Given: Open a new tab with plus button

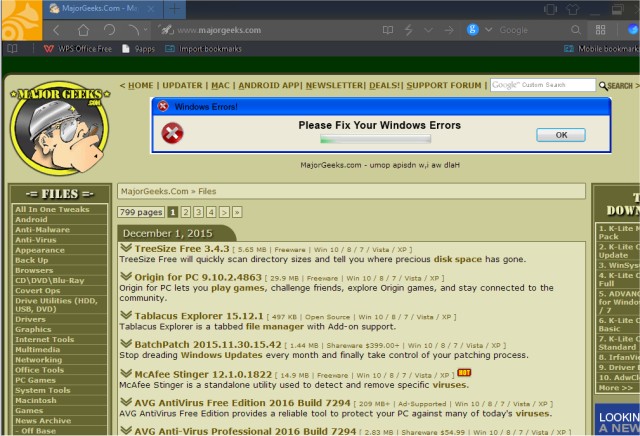Looking at the screenshot, I should [x=174, y=9].
